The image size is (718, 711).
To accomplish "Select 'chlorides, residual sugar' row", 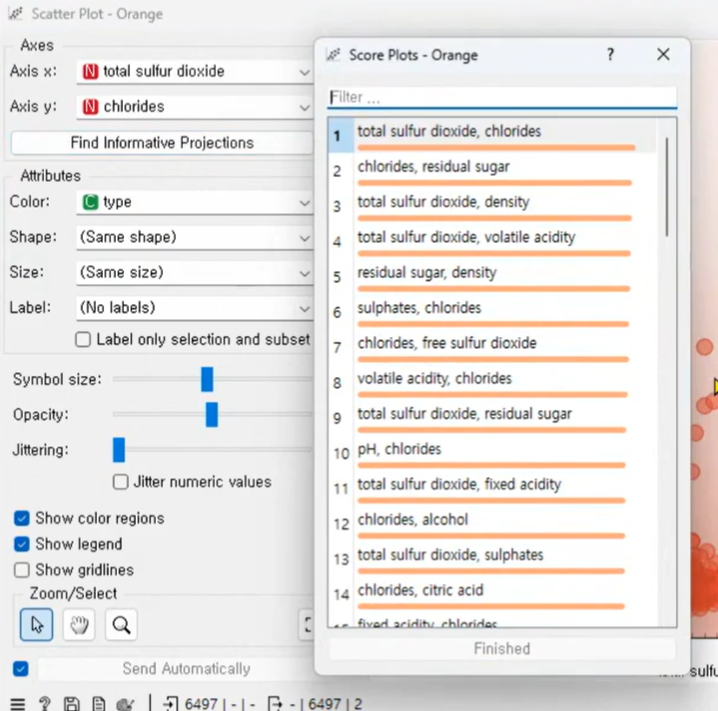I will 492,171.
